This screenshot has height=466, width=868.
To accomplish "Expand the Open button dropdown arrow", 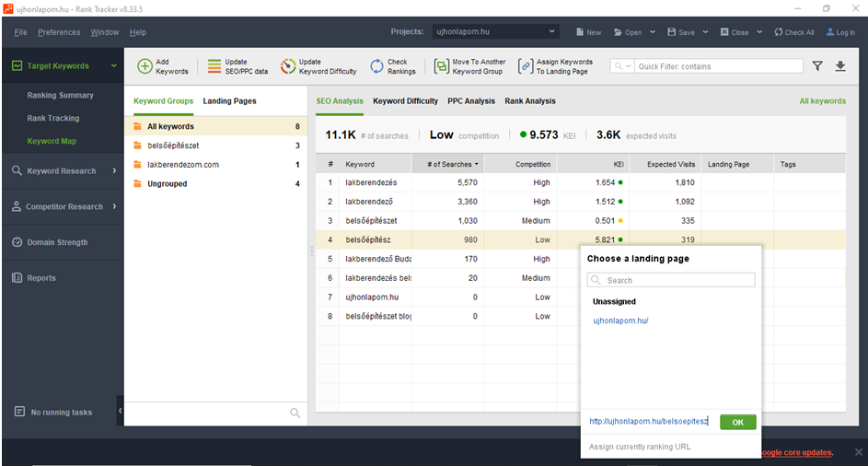I will click(x=653, y=32).
